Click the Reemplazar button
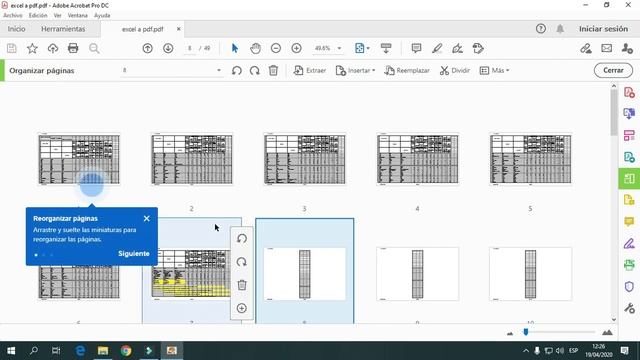The height and width of the screenshot is (360, 640). [407, 70]
